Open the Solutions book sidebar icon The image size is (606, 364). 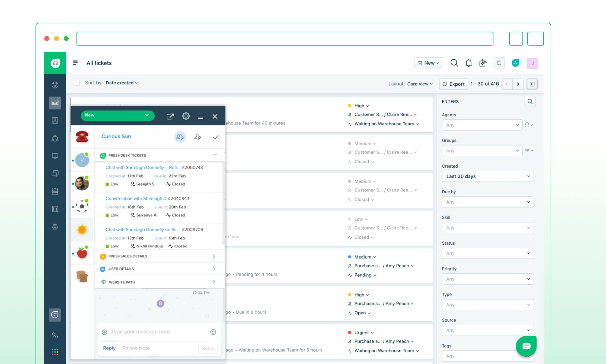[55, 156]
